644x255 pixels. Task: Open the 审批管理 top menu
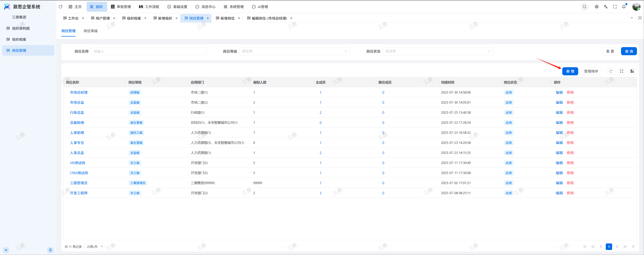pos(121,7)
